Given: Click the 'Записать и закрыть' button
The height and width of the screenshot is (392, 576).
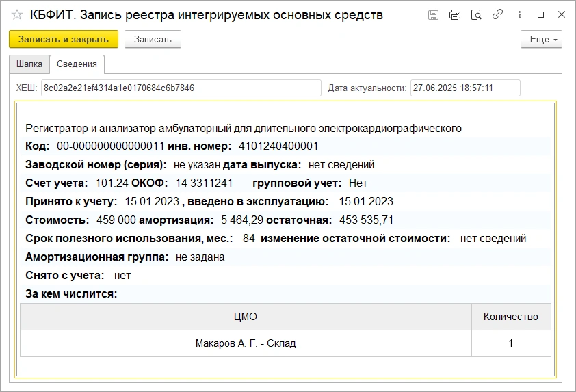Looking at the screenshot, I should click(64, 39).
